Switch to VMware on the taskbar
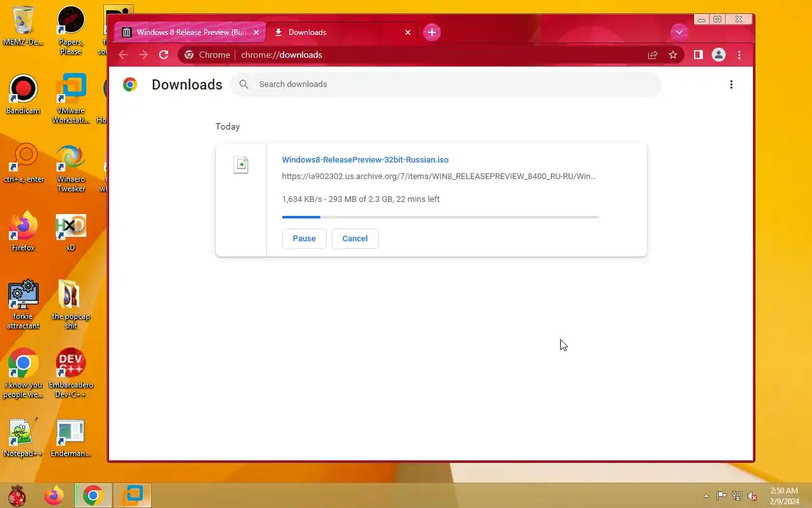Viewport: 812px width, 508px height. (133, 495)
